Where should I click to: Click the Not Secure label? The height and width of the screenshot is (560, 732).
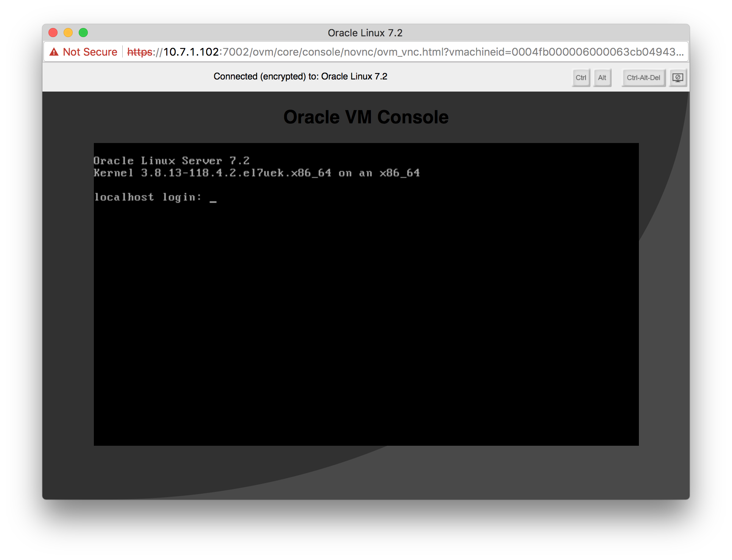pyautogui.click(x=90, y=52)
